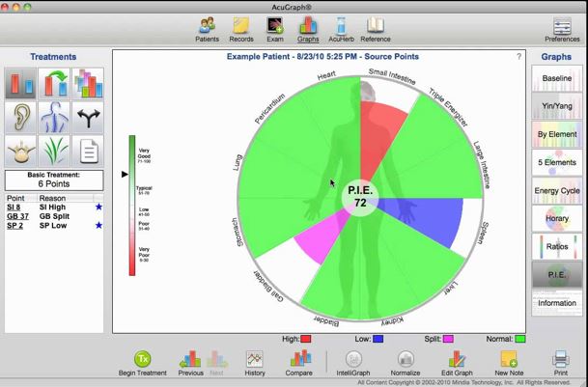Click the 'SI High' reason text

pos(52,207)
